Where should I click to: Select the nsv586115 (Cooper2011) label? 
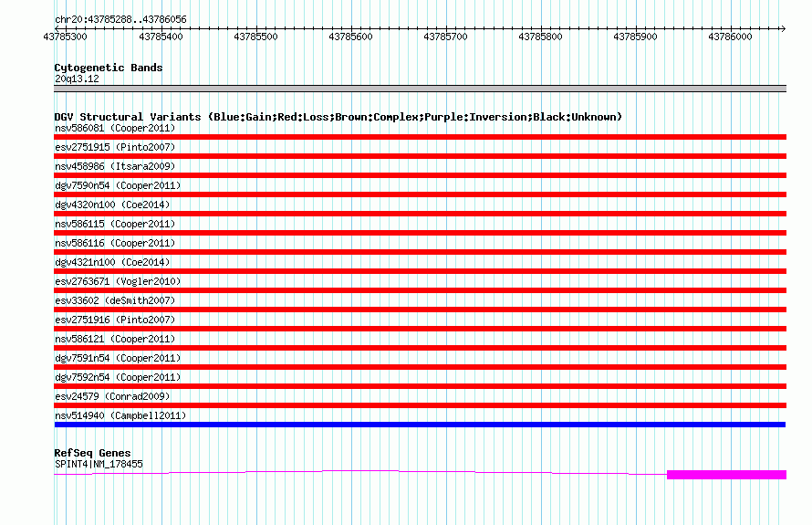click(x=115, y=224)
